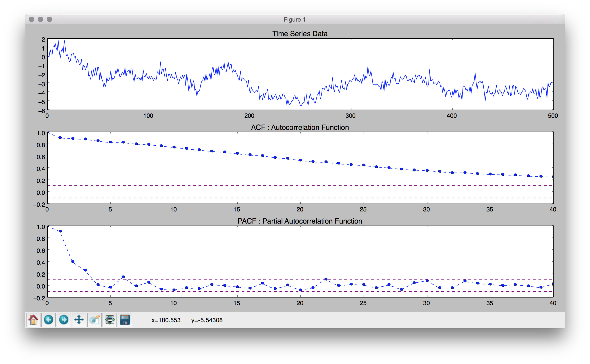The image size is (590, 364).
Task: Click the 25 tick label on the ACF x-axis
Action: (363, 209)
